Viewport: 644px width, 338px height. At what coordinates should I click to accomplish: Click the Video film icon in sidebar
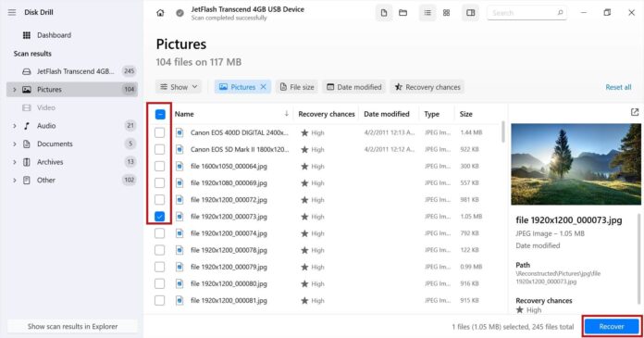[27, 107]
